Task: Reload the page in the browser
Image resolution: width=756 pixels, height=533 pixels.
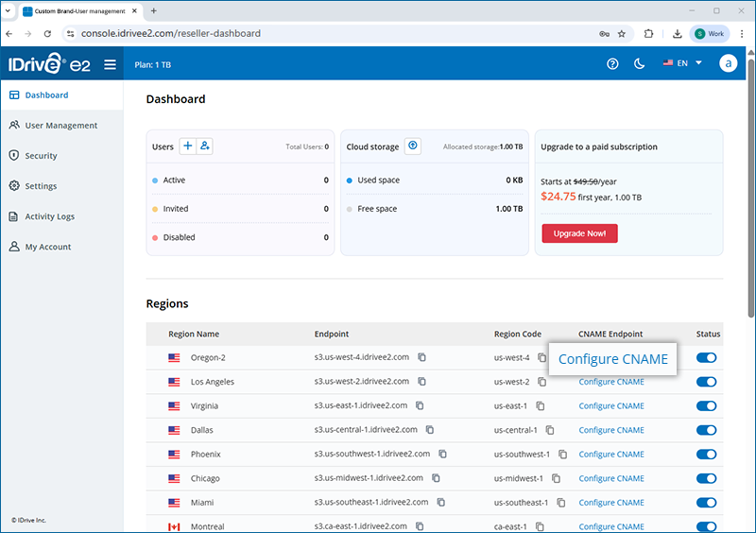Action: pyautogui.click(x=47, y=33)
